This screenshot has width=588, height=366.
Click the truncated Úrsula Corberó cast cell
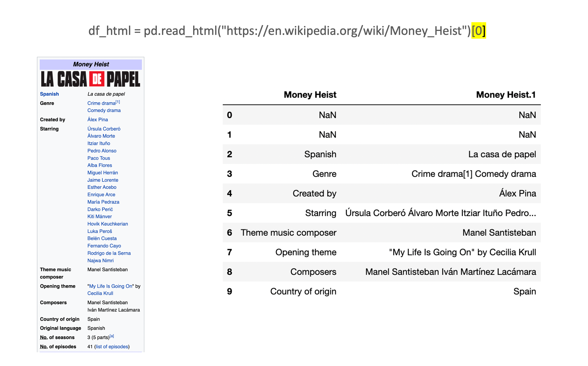click(441, 213)
